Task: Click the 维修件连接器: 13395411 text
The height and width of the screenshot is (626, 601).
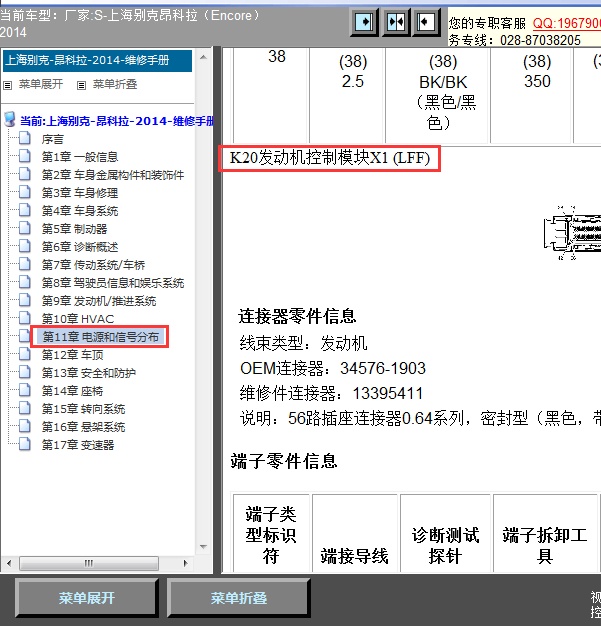Action: click(331, 394)
